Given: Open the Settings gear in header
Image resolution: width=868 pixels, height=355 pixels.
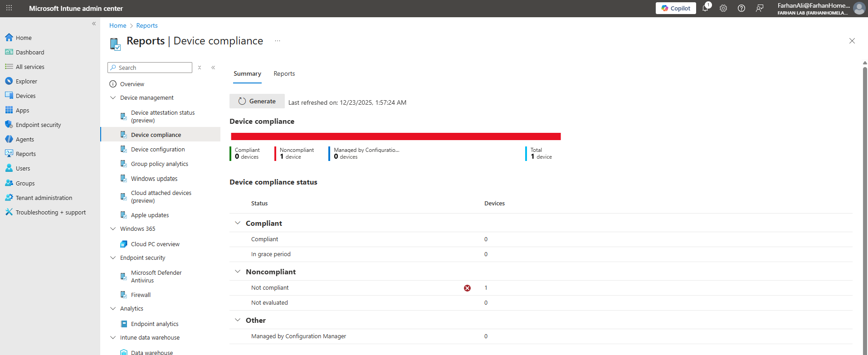Looking at the screenshot, I should pos(723,8).
